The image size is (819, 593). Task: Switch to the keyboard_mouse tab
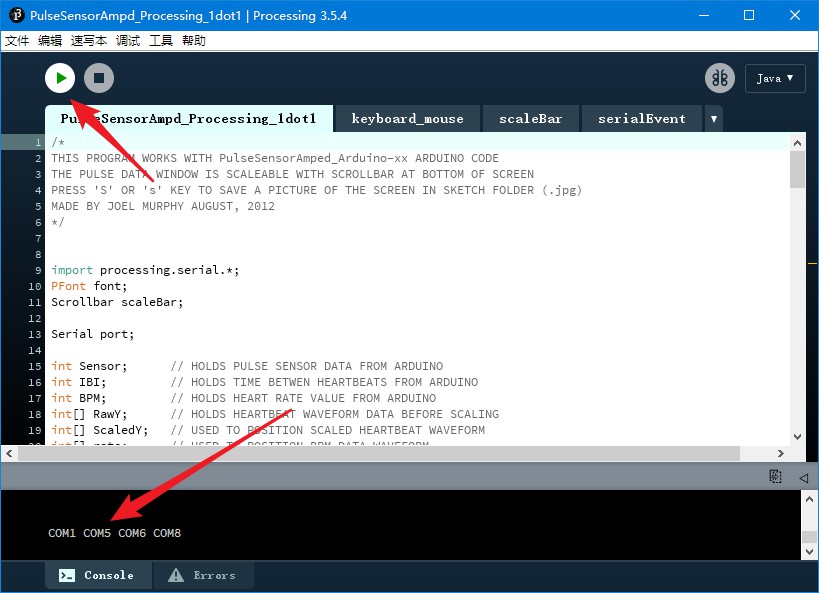407,119
